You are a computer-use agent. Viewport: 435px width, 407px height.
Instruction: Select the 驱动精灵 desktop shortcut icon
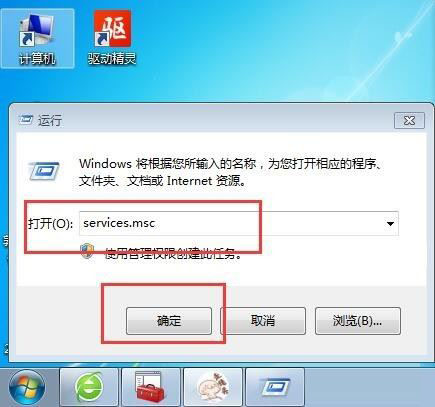click(112, 39)
